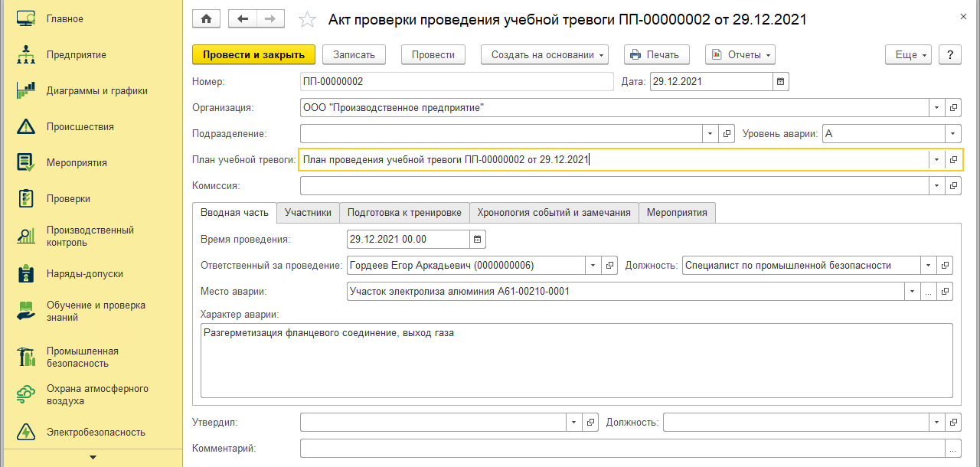Open Ответственный за проведение record icon
Viewport: 980px width, 467px height.
pos(610,266)
